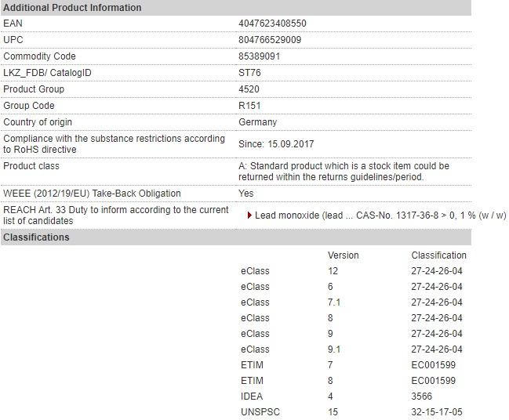Click Country of origin value Germany
This screenshot has height=420, width=509.
coord(257,122)
